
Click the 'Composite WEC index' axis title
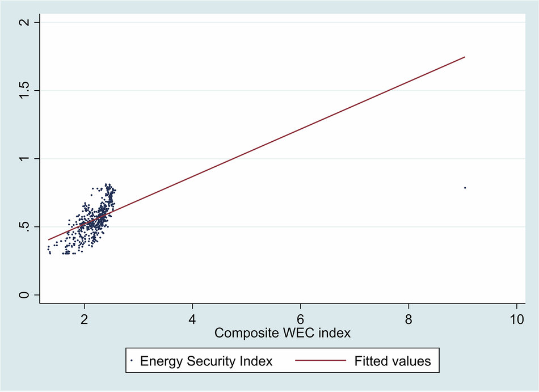click(x=282, y=333)
